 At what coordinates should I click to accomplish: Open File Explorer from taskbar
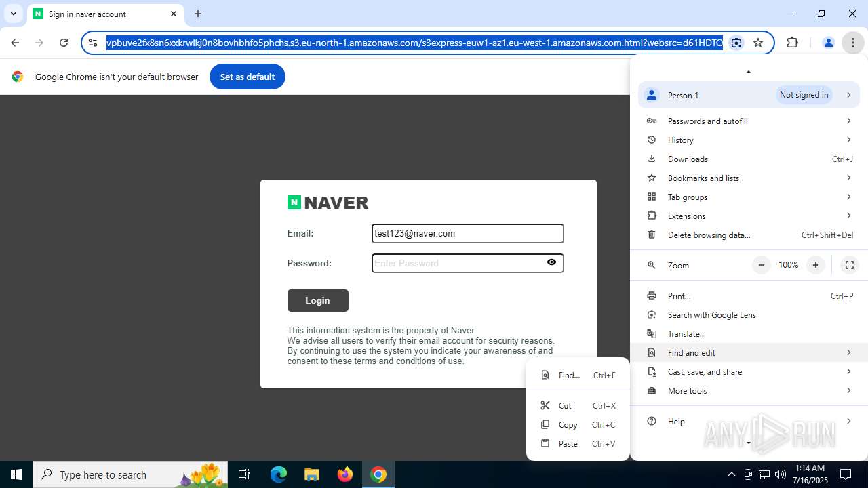click(311, 474)
